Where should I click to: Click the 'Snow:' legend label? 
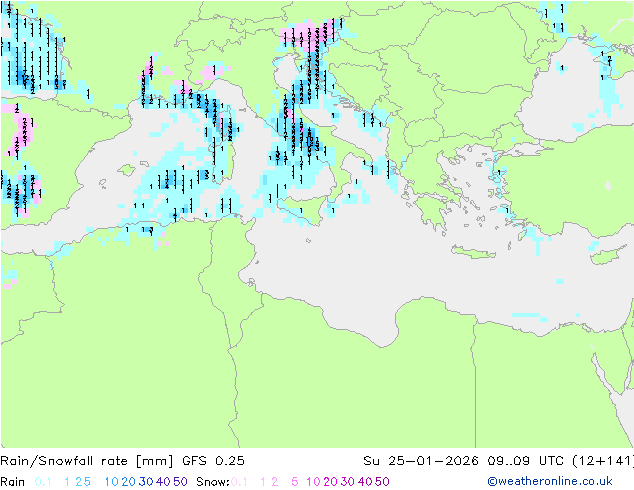(213, 482)
